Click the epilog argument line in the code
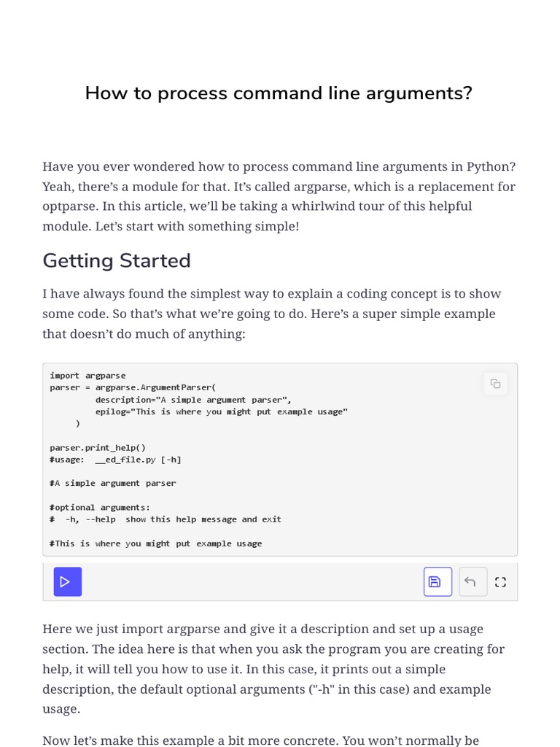This screenshot has height=747, width=560. pos(221,411)
